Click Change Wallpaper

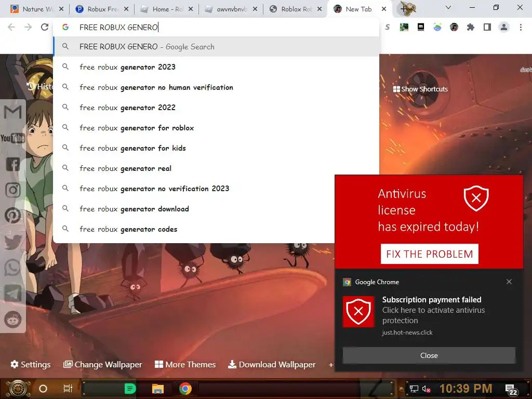[102, 364]
